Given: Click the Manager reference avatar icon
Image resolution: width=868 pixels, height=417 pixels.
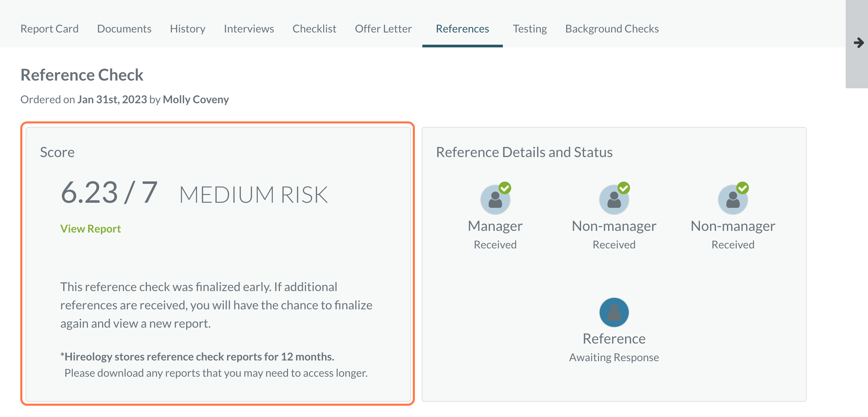Looking at the screenshot, I should point(495,200).
